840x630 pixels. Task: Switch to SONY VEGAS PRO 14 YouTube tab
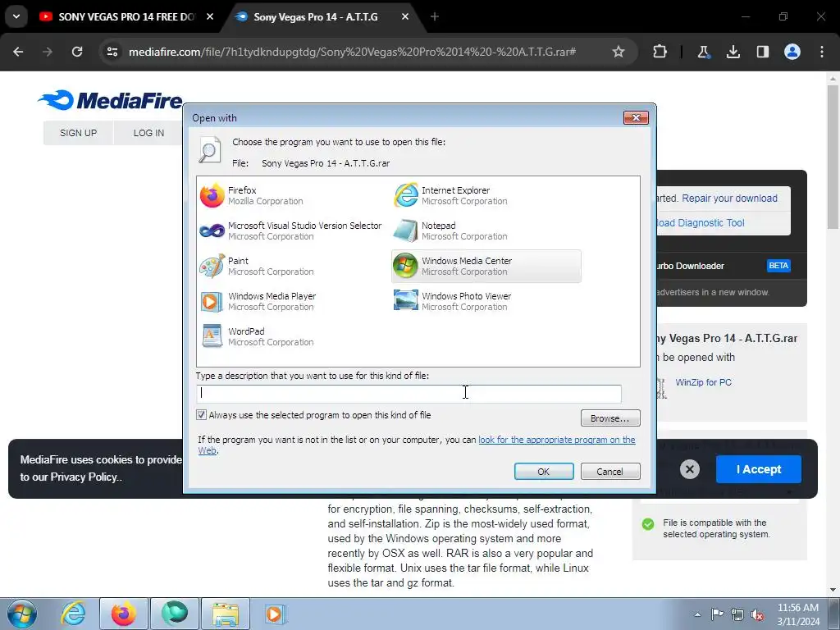point(126,16)
